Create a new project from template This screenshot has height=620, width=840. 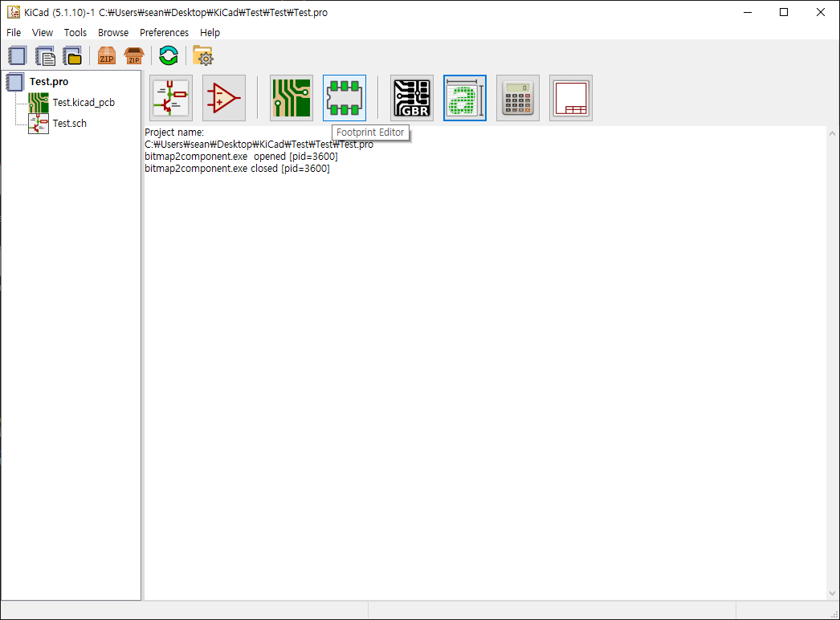45,55
